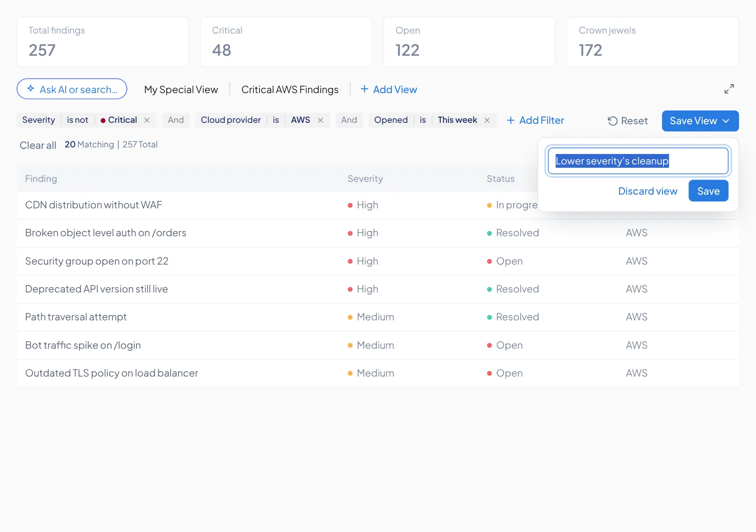Click the plus icon beside Add View

point(364,89)
